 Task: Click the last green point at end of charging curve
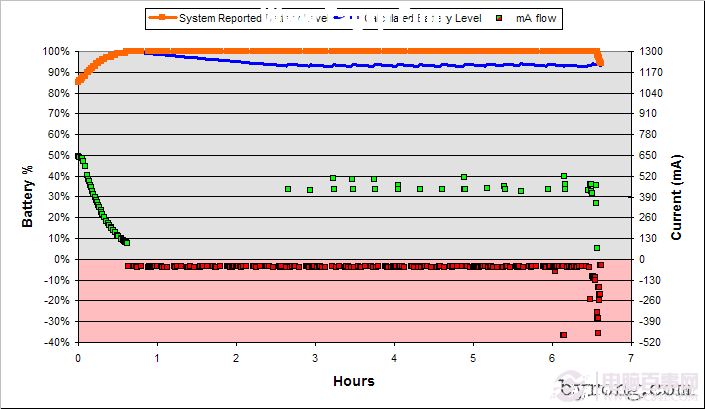(127, 243)
